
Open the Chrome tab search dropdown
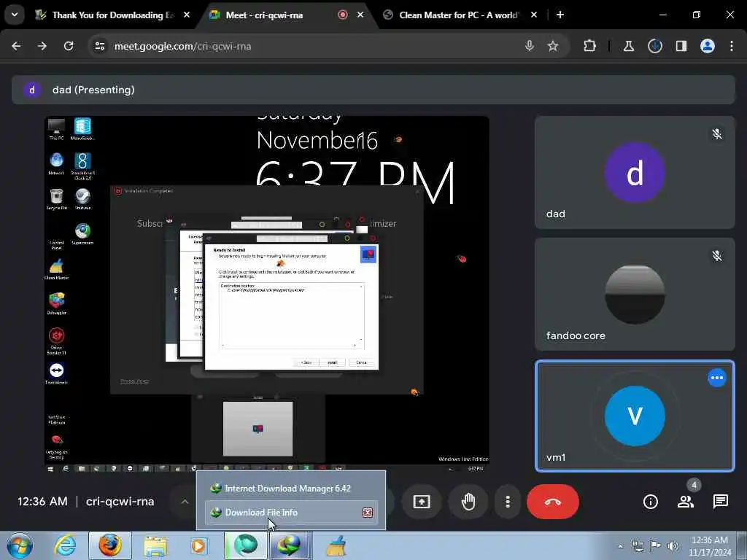[x=15, y=15]
